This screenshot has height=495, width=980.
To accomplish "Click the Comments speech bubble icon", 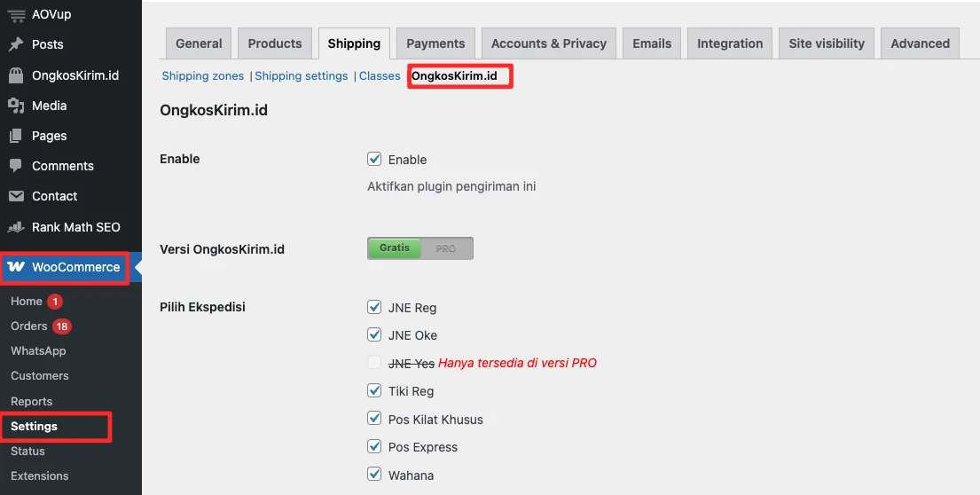I will [x=16, y=166].
